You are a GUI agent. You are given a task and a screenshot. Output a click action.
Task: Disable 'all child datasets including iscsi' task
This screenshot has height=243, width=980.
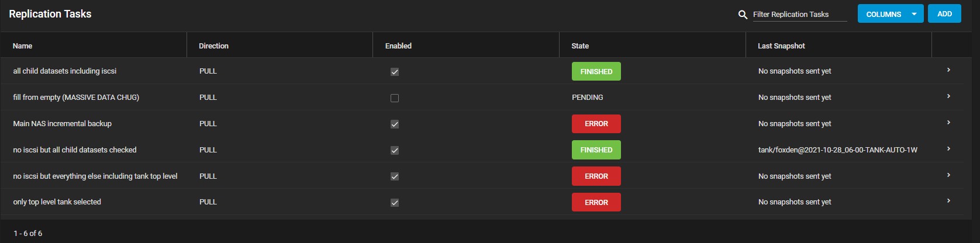395,72
